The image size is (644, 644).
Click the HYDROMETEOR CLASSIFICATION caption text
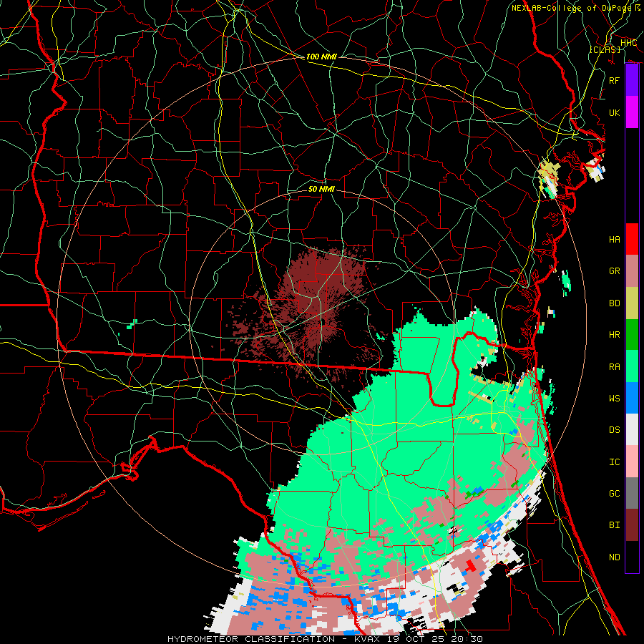click(251, 639)
